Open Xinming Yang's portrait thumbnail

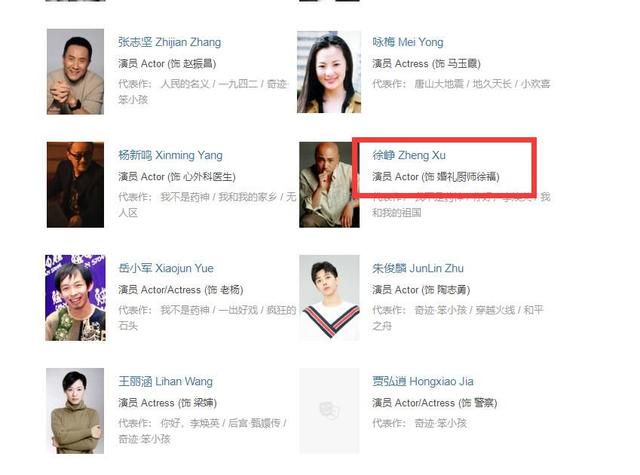[75, 184]
